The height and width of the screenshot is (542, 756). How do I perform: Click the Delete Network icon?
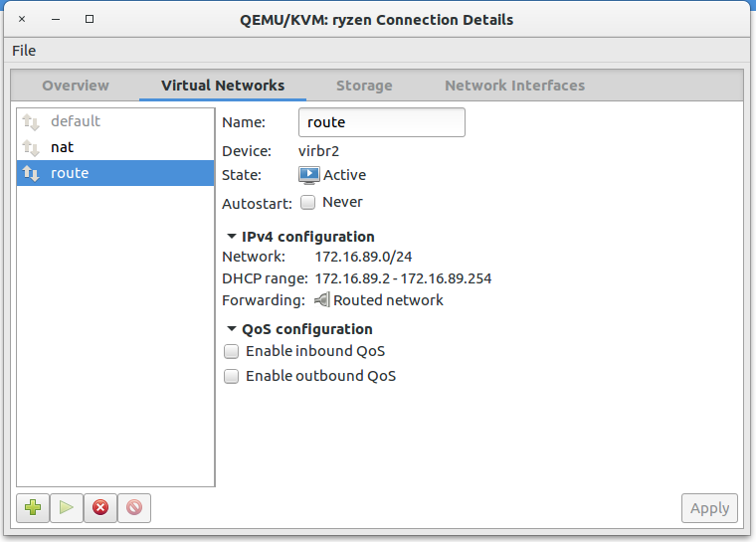tap(133, 507)
